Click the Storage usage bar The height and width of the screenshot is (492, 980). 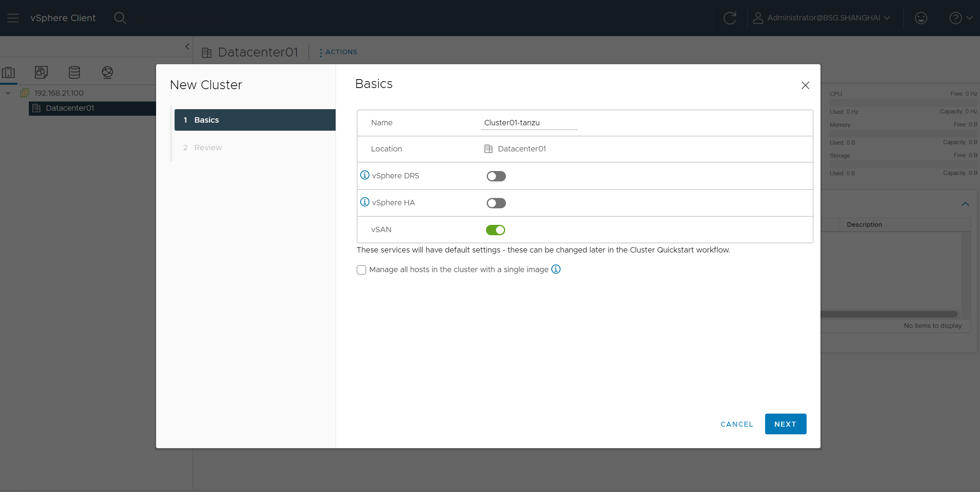point(903,164)
